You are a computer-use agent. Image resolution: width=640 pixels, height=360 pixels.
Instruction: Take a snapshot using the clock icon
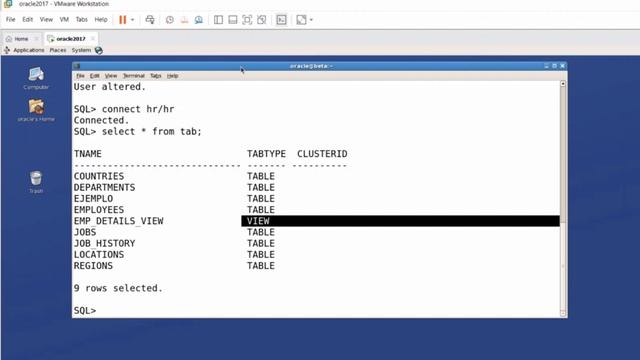click(169, 20)
